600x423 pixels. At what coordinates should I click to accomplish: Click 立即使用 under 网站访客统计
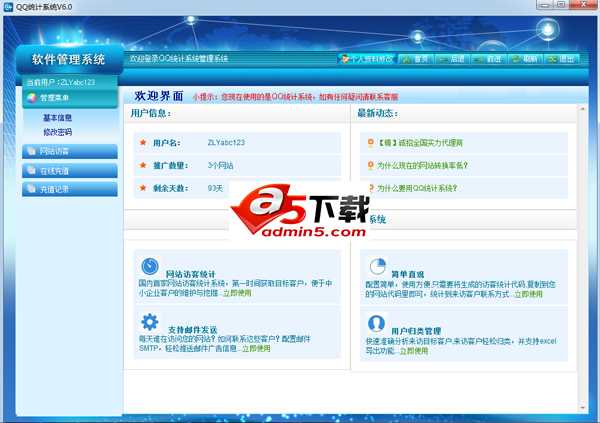click(x=237, y=293)
